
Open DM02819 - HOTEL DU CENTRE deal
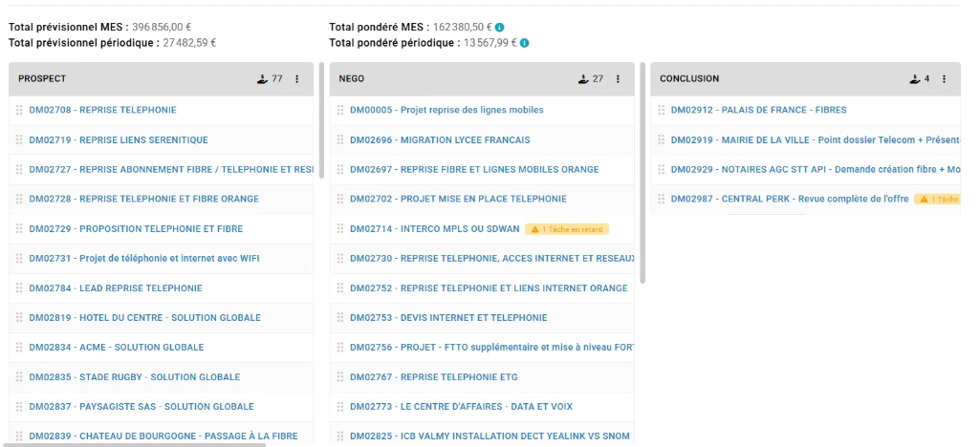coord(145,318)
